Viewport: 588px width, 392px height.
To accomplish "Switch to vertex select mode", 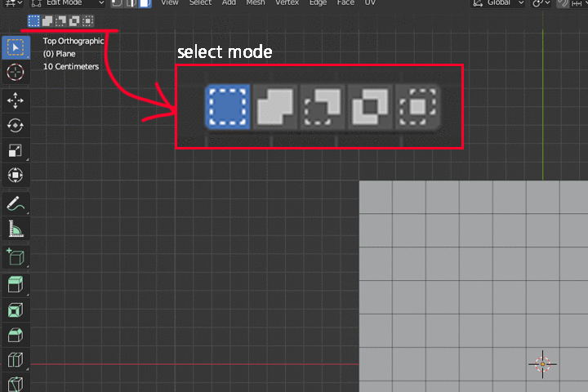I will (x=117, y=3).
